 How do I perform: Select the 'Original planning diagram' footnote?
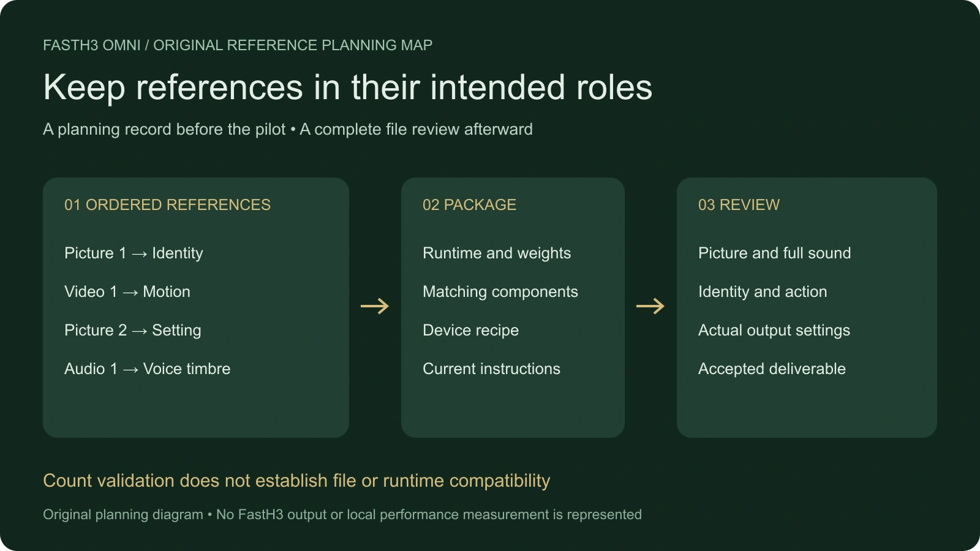(342, 515)
